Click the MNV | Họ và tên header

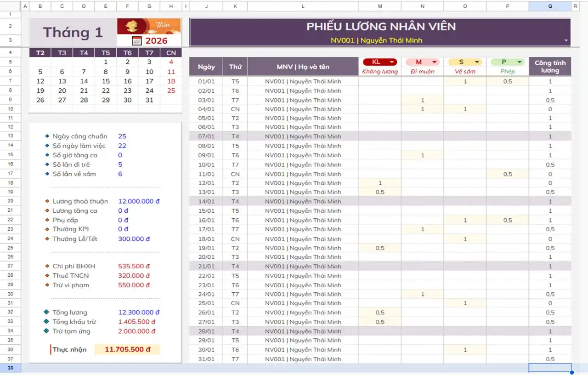[x=303, y=67]
